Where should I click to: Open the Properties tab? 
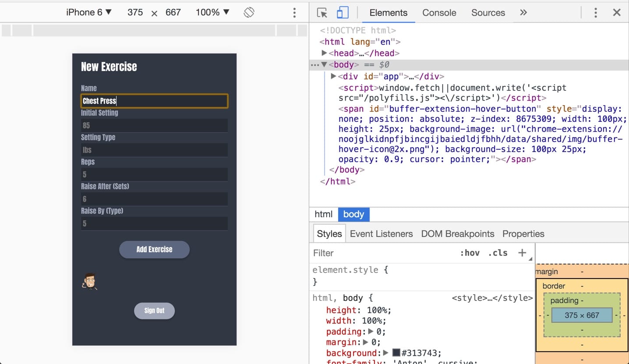523,233
